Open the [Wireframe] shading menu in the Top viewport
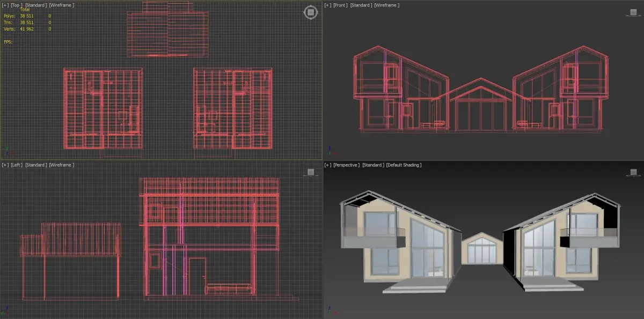 coord(61,5)
